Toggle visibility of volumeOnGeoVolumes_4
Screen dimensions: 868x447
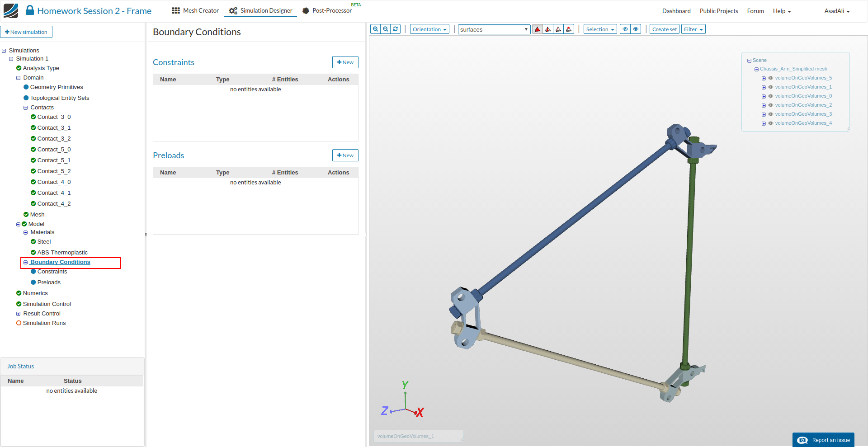tap(771, 123)
